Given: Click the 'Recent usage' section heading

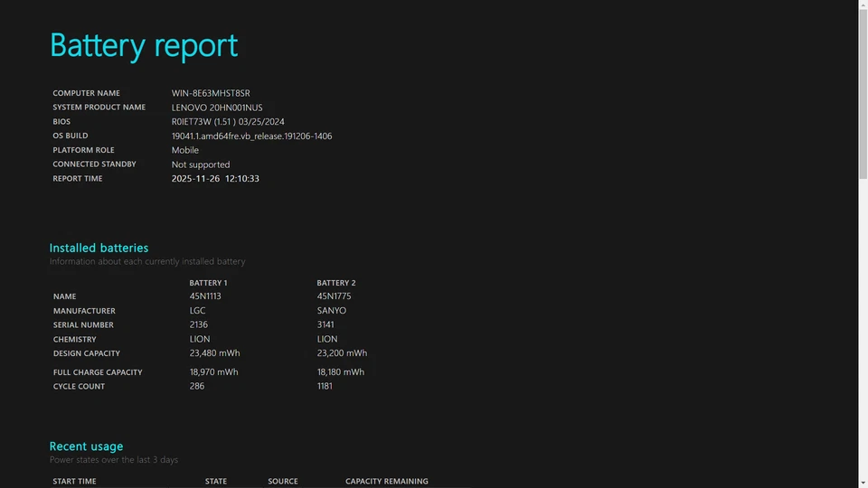Looking at the screenshot, I should (87, 446).
